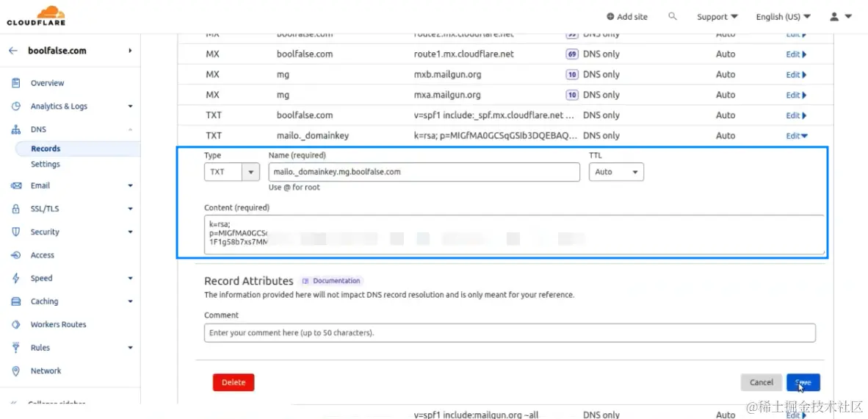Image resolution: width=868 pixels, height=419 pixels.
Task: Open the user account profile menu
Action: coord(840,17)
